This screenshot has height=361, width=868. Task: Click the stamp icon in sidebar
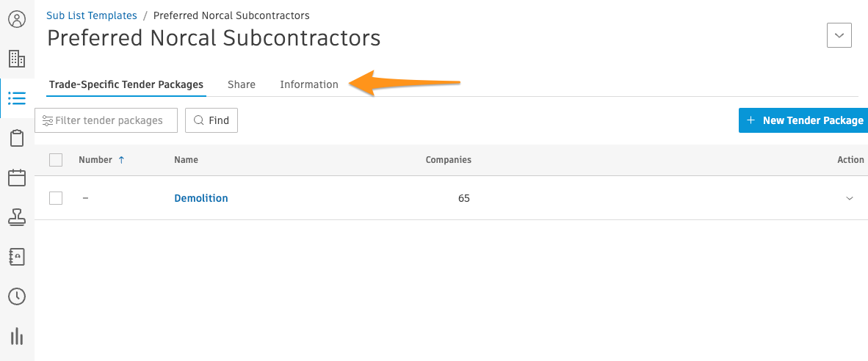(x=17, y=217)
